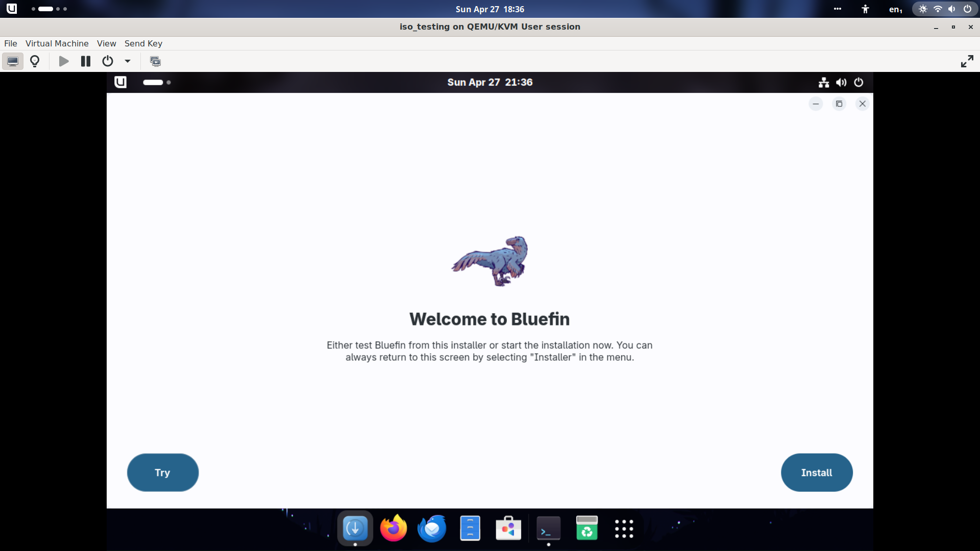Pause the virtual machine
The width and height of the screenshot is (980, 551).
tap(86, 61)
